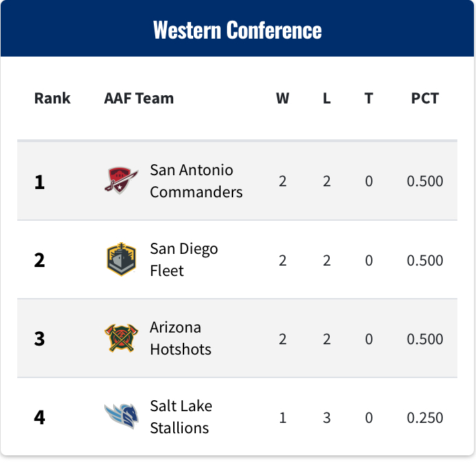Screen dimensions: 476x465
Task: Select the Salt Lake Stallions team name
Action: click(x=181, y=417)
